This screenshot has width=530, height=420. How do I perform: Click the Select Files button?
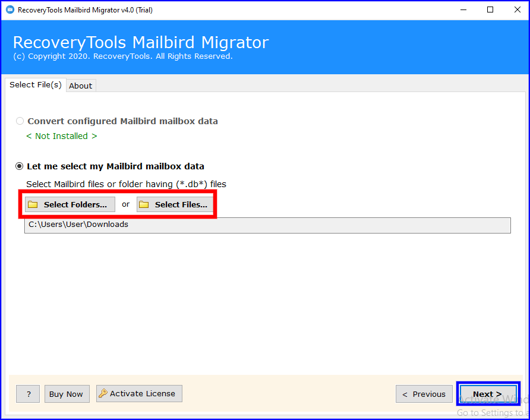[175, 204]
